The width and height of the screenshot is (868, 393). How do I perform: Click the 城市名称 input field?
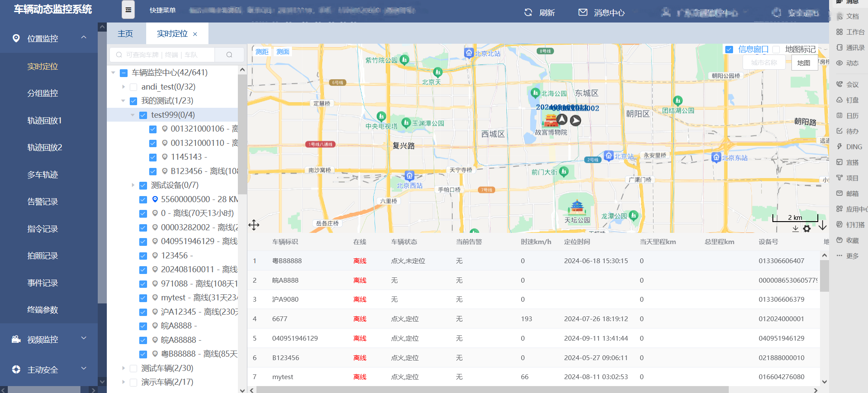[764, 62]
